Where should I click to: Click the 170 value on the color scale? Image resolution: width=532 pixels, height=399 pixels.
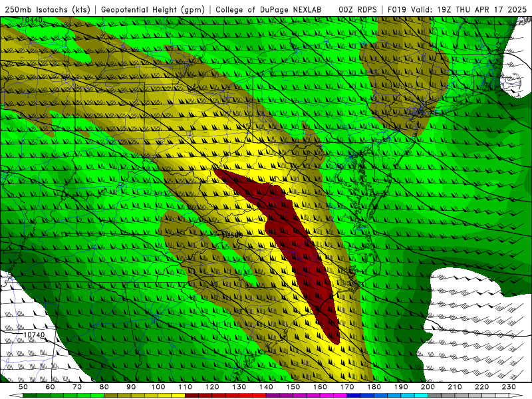[347, 387]
